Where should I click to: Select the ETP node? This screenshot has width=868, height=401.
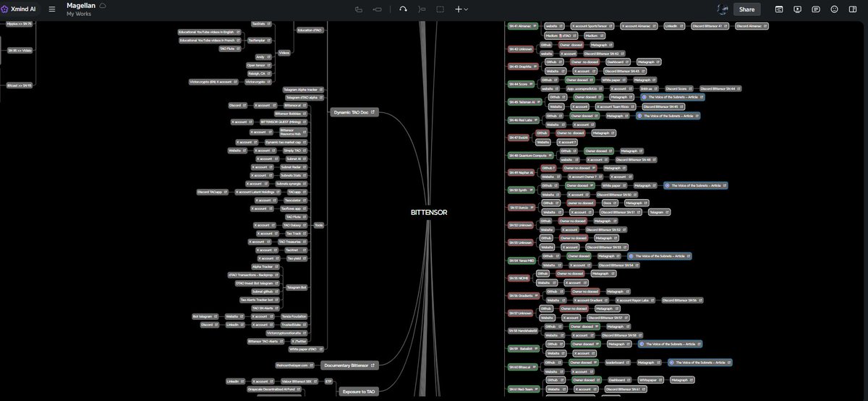(328, 381)
